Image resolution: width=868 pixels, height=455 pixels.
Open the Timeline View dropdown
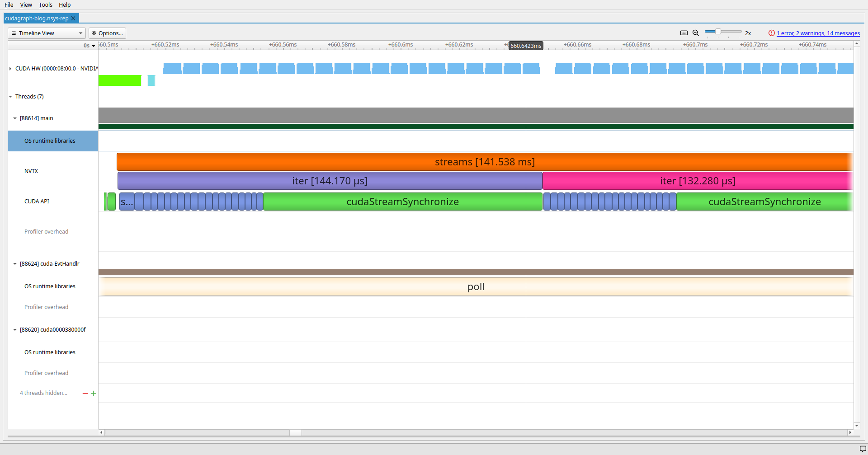point(47,33)
